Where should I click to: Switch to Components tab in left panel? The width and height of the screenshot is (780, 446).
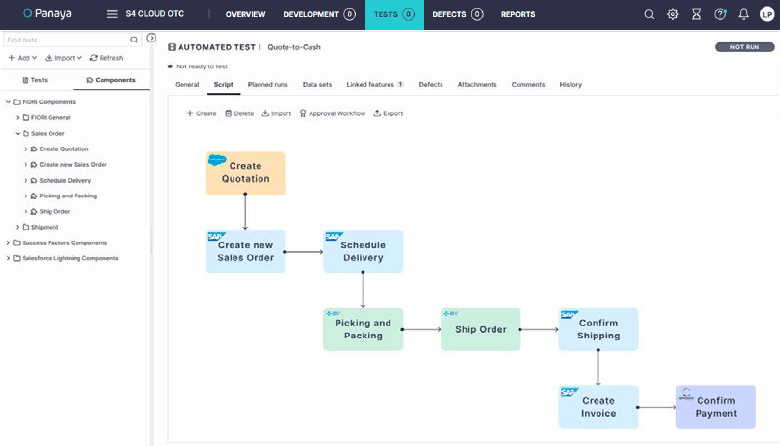(x=111, y=80)
